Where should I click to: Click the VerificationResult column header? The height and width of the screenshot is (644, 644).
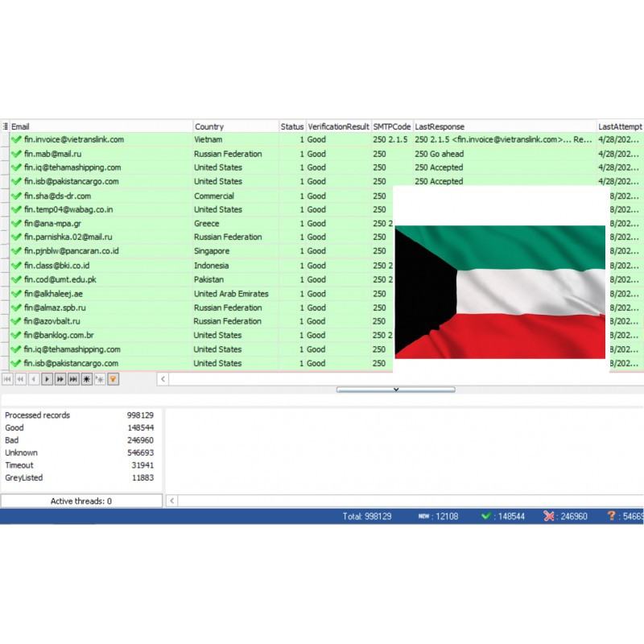coord(338,126)
